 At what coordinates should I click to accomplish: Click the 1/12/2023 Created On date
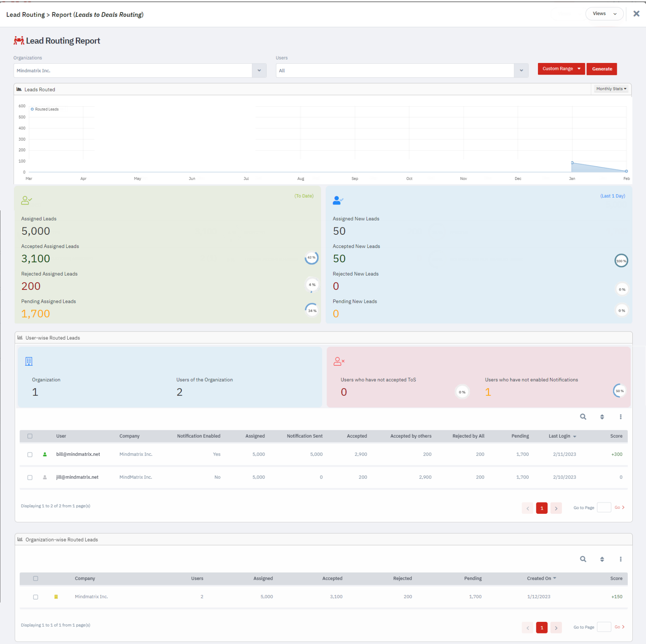point(539,597)
